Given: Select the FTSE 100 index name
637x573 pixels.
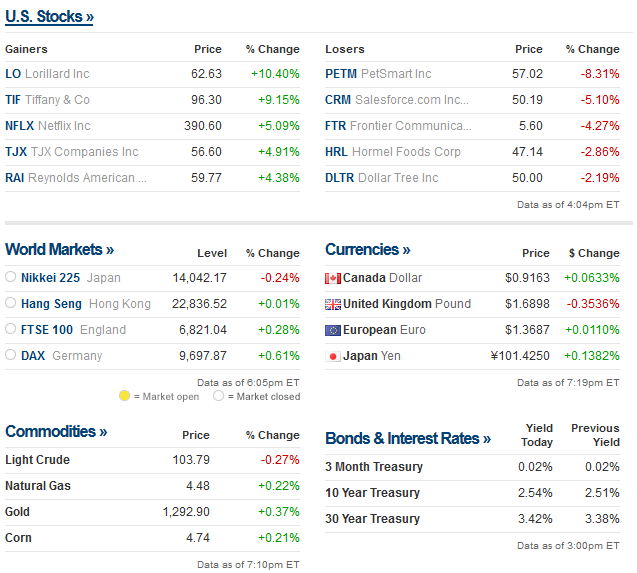Looking at the screenshot, I should (x=47, y=330).
